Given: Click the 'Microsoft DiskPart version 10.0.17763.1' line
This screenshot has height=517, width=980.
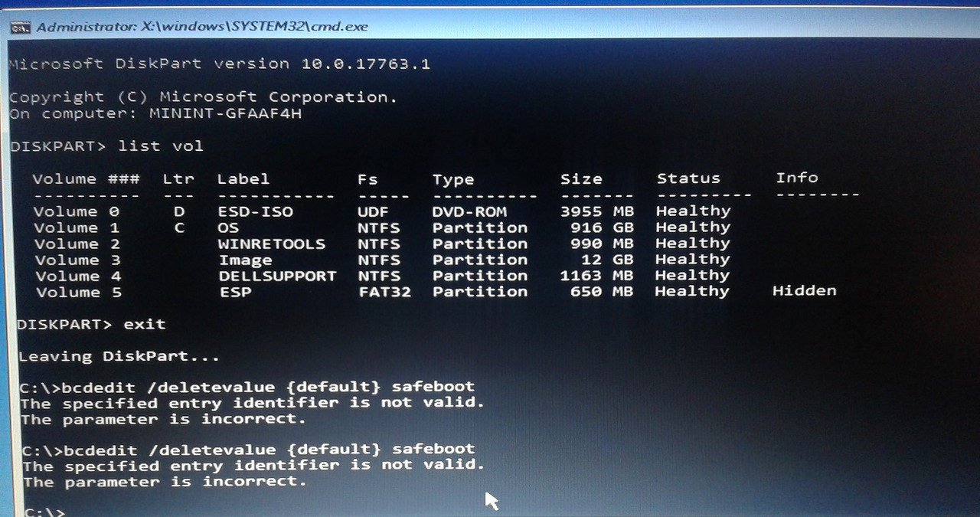Looking at the screenshot, I should [x=220, y=64].
